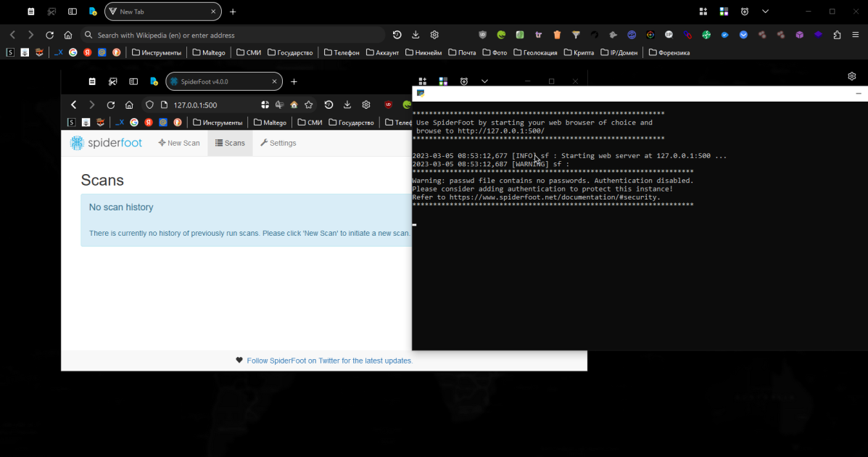The image size is (868, 457).
Task: Open the Аккаунт bookmark folder
Action: coord(383,53)
